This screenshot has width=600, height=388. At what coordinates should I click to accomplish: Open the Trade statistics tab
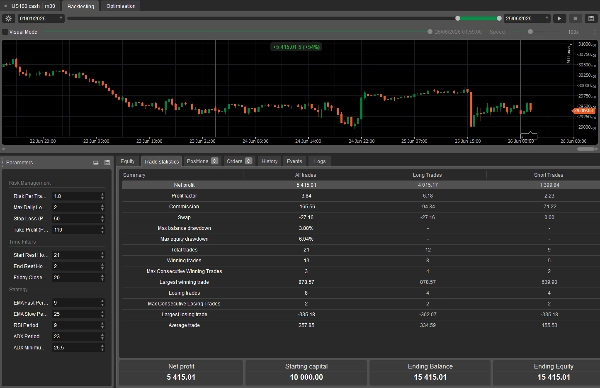click(161, 161)
